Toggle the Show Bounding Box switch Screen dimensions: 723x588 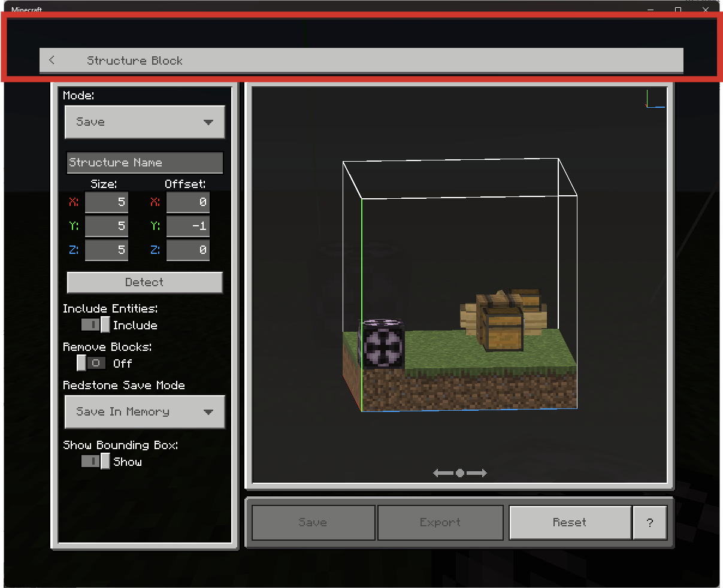pyautogui.click(x=95, y=461)
